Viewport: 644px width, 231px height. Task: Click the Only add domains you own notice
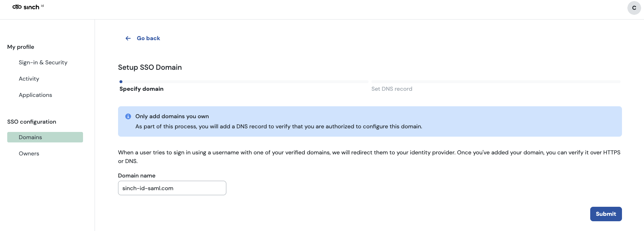pos(370,121)
